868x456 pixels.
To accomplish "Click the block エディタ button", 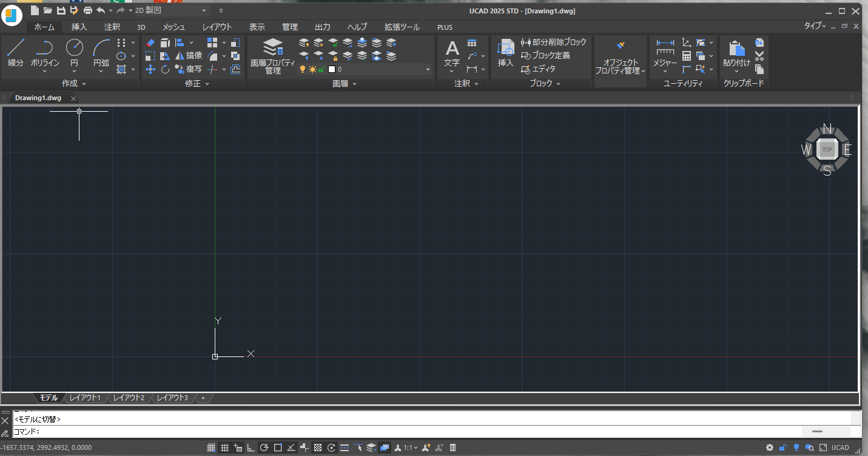I will [x=539, y=69].
